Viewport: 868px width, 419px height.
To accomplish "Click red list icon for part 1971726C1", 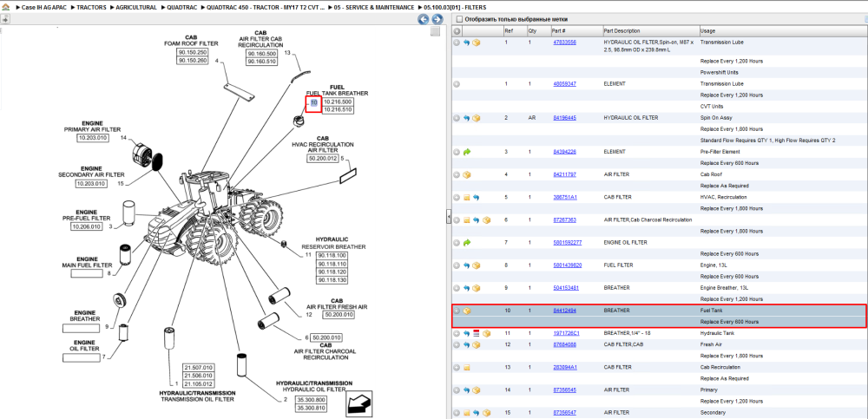I will [x=476, y=333].
